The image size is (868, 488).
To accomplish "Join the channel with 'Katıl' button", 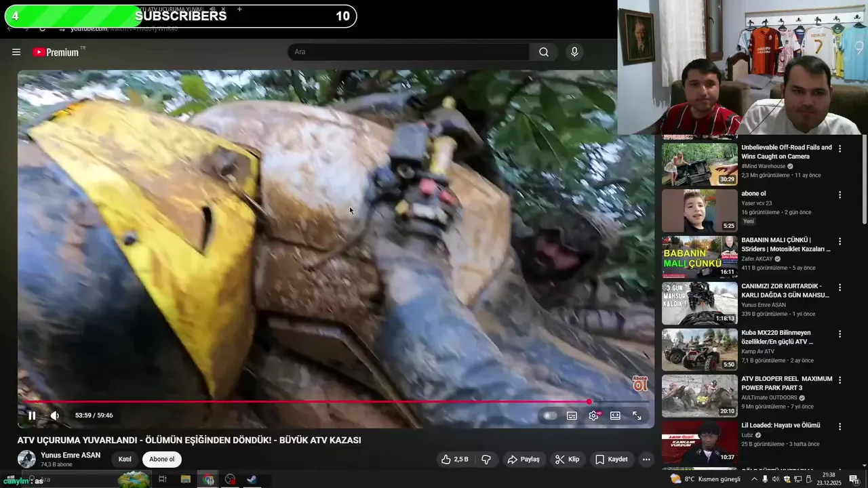I will (125, 460).
